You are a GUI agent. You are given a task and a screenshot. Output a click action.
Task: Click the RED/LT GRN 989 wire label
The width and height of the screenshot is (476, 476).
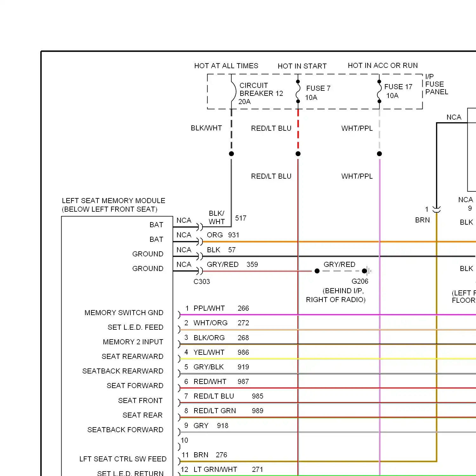[x=228, y=411]
